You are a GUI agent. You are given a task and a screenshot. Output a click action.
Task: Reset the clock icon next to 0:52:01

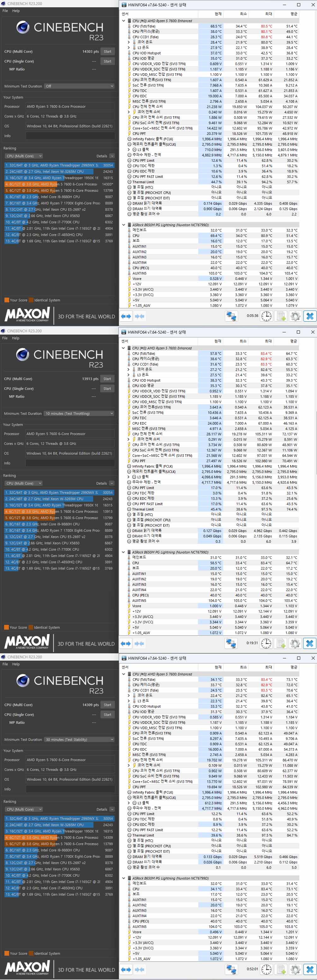pos(267,969)
